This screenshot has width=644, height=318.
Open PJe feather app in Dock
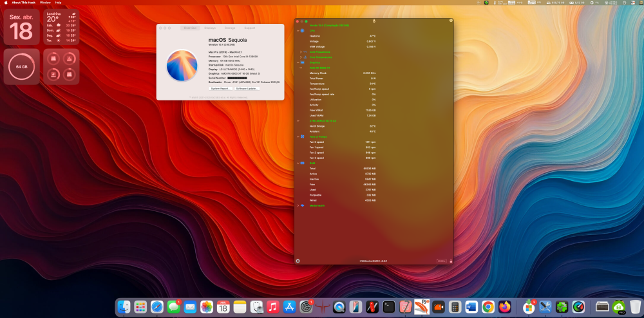pos(422,306)
